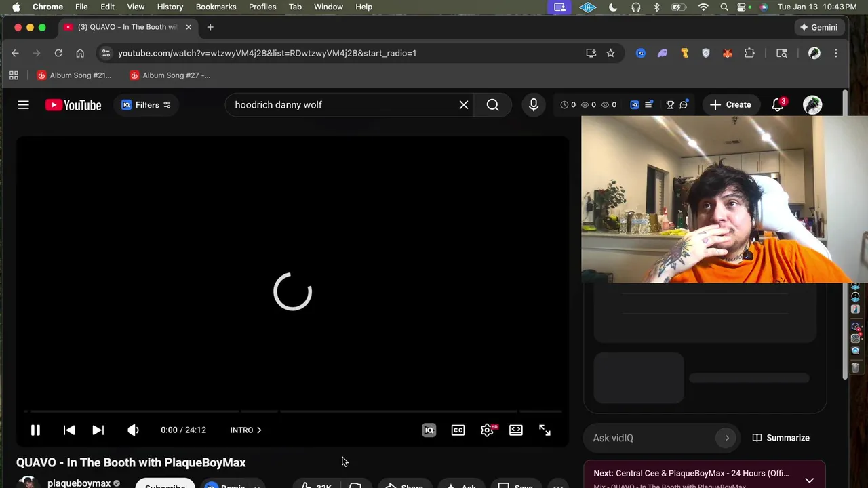Open Chrome extensions puzzle menu
Viewport: 868px width, 488px height.
(749, 53)
